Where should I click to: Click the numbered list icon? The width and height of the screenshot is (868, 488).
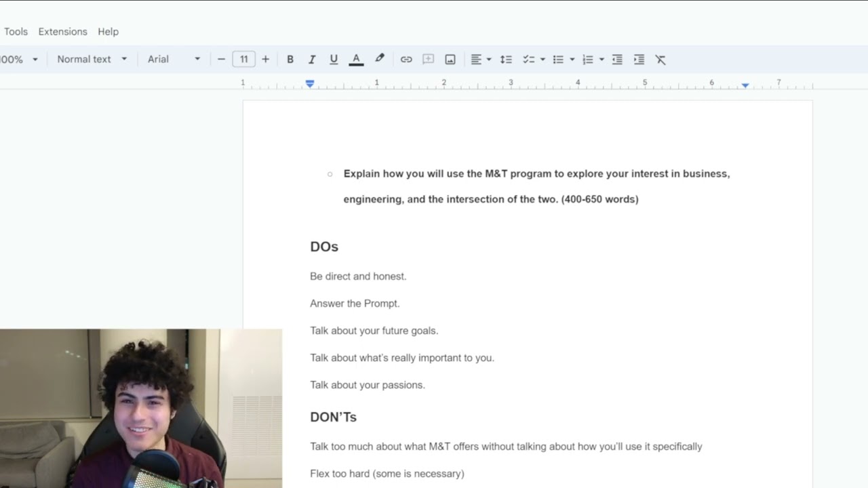pos(588,60)
